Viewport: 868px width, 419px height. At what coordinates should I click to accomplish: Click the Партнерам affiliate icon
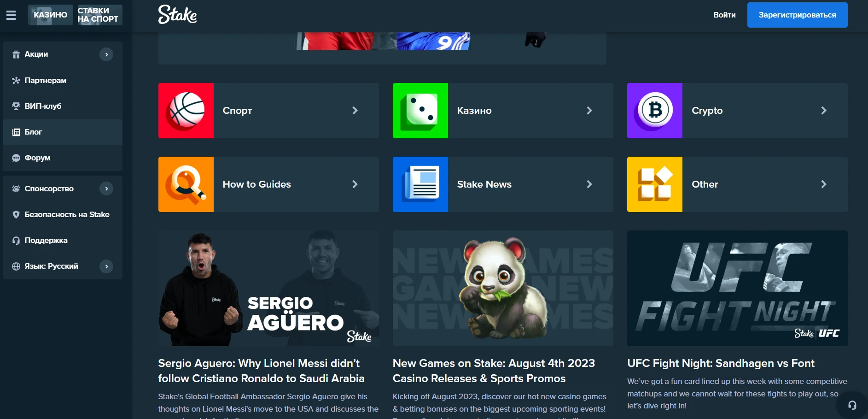(x=16, y=80)
